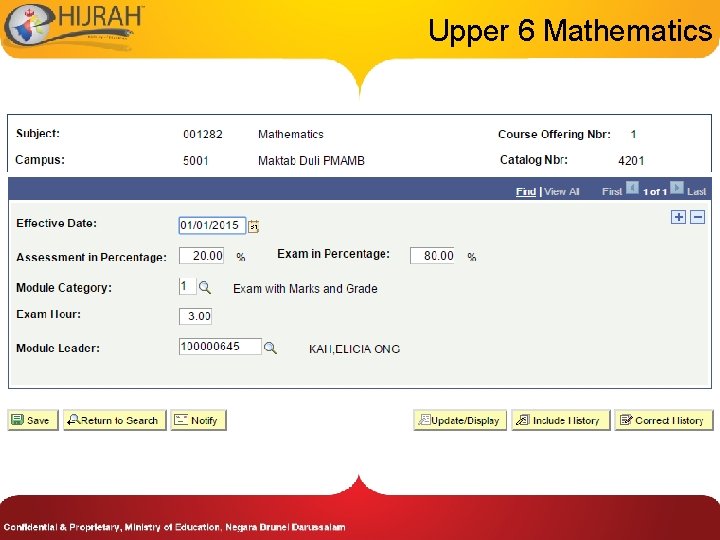Click the Update/Display button
The image size is (720, 540).
pos(460,420)
